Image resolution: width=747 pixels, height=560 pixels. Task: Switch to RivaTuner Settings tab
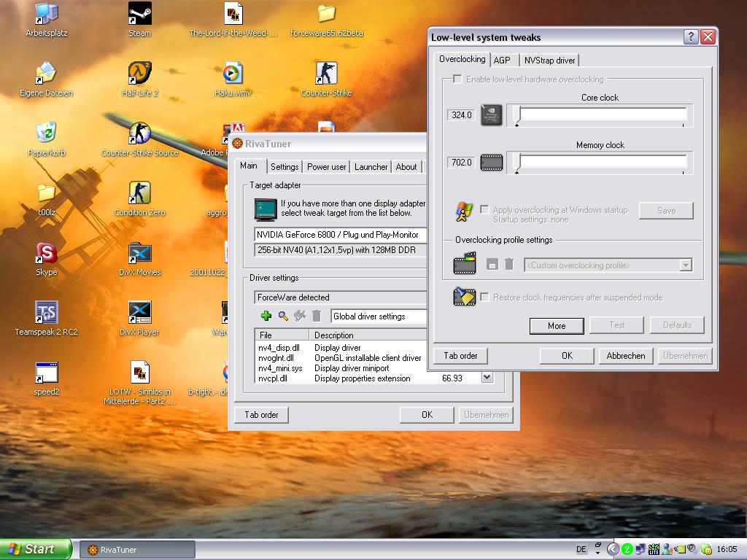coord(285,167)
